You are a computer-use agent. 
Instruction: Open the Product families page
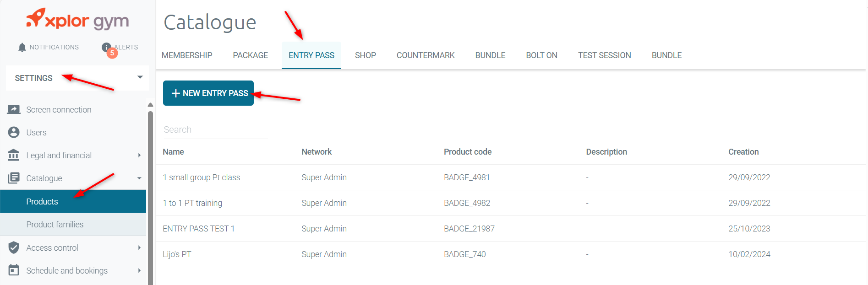55,225
